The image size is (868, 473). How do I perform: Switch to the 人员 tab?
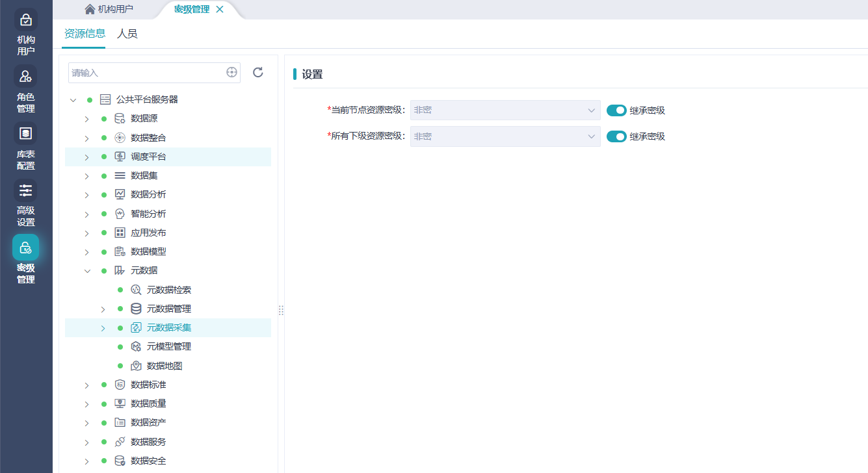(127, 34)
